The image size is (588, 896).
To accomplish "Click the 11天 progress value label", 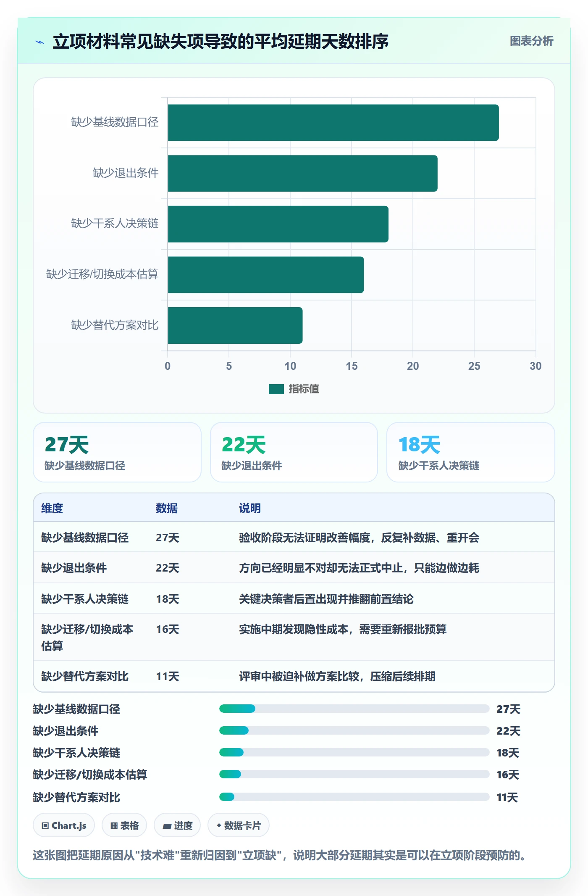I will coord(507,797).
